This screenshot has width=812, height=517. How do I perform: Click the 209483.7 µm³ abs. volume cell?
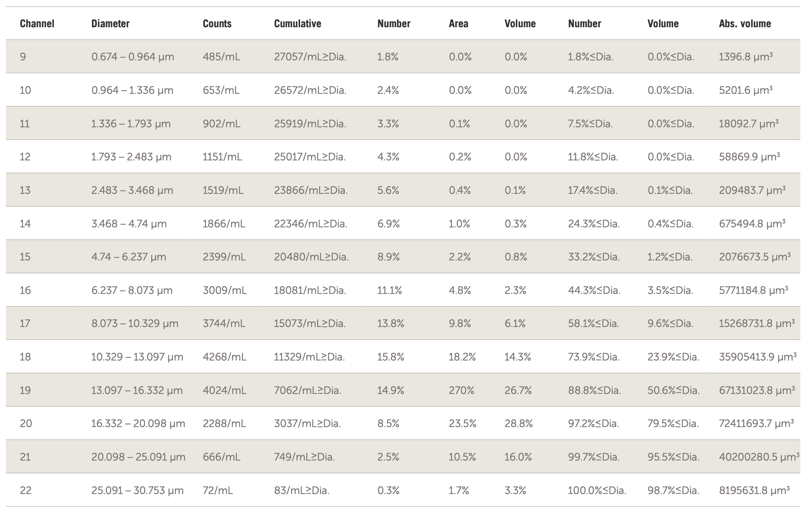coord(752,190)
